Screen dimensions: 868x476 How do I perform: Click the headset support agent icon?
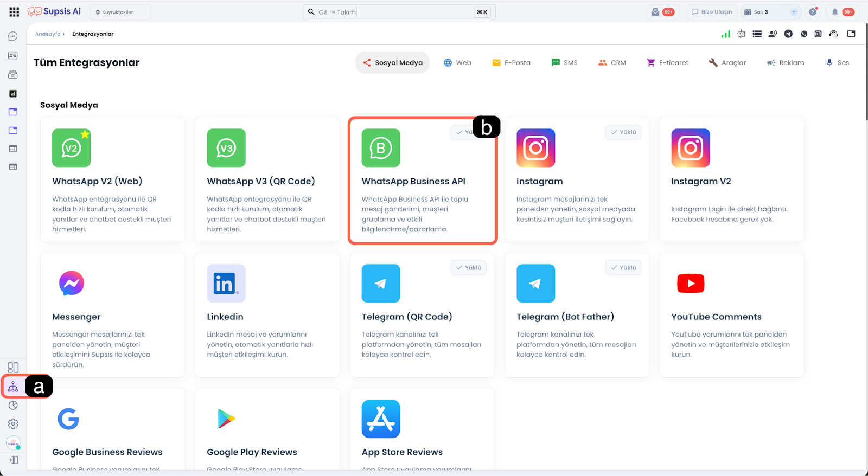click(833, 34)
